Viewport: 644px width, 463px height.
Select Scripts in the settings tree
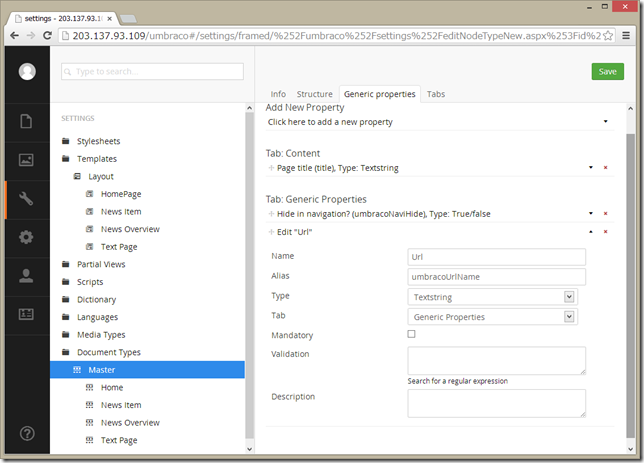coord(90,282)
